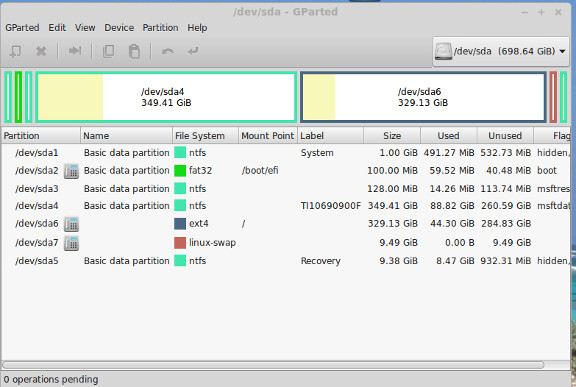This screenshot has width=576, height=387.
Task: Click the fat32 green color swatch
Action: pyautogui.click(x=180, y=171)
